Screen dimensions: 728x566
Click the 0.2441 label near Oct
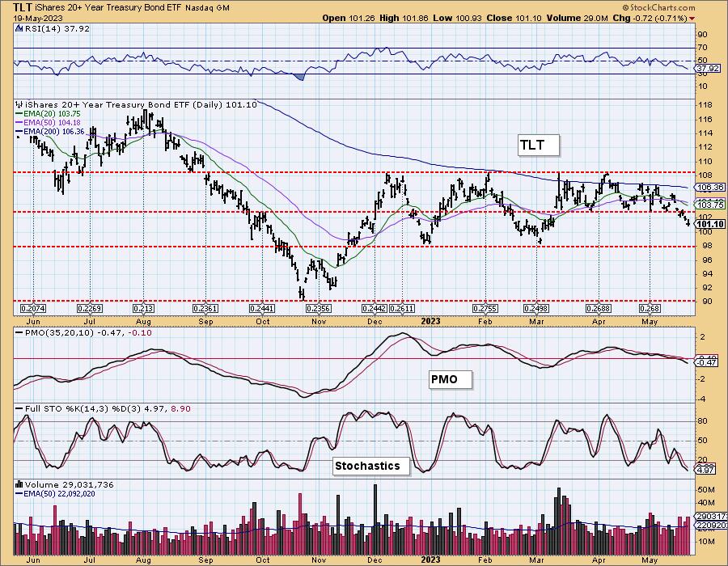262,309
